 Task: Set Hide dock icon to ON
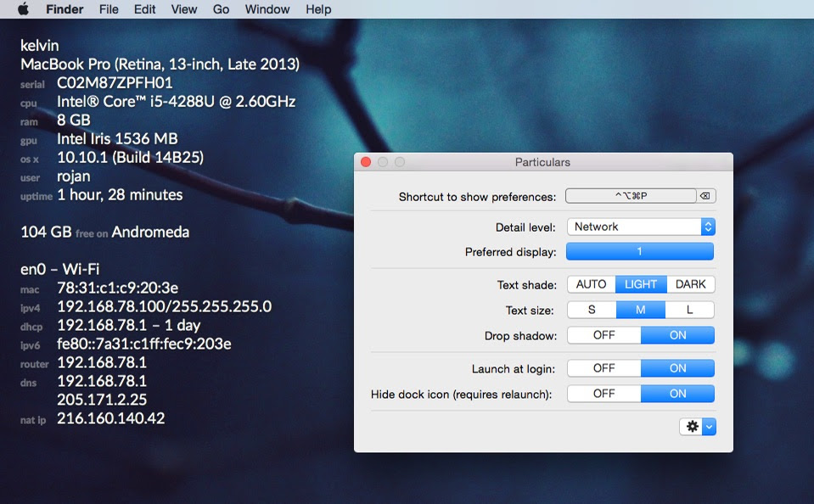pyautogui.click(x=677, y=394)
